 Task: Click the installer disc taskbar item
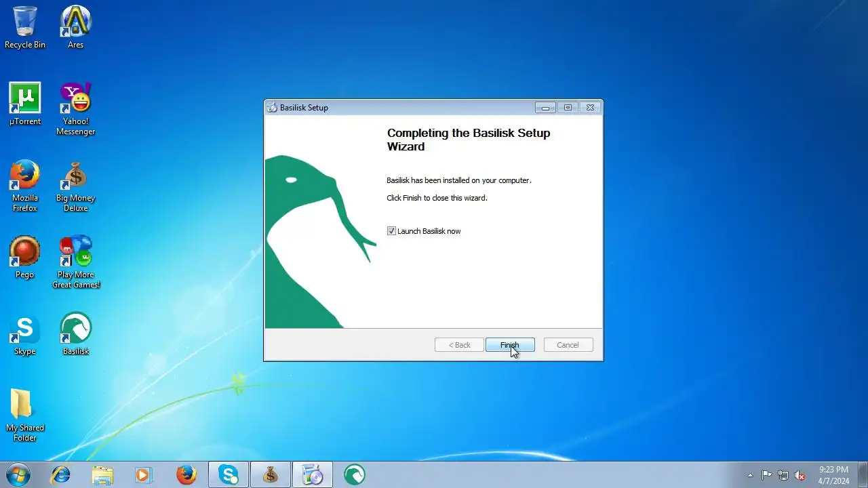313,475
